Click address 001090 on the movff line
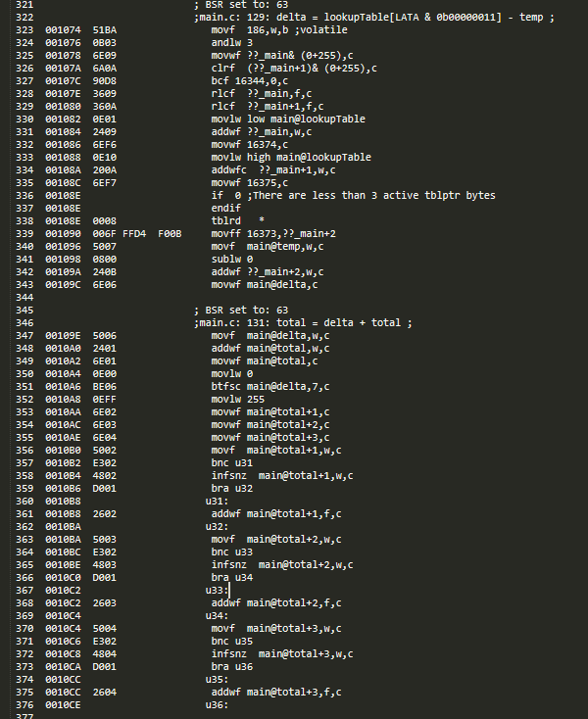The height and width of the screenshot is (719, 588). (x=63, y=234)
